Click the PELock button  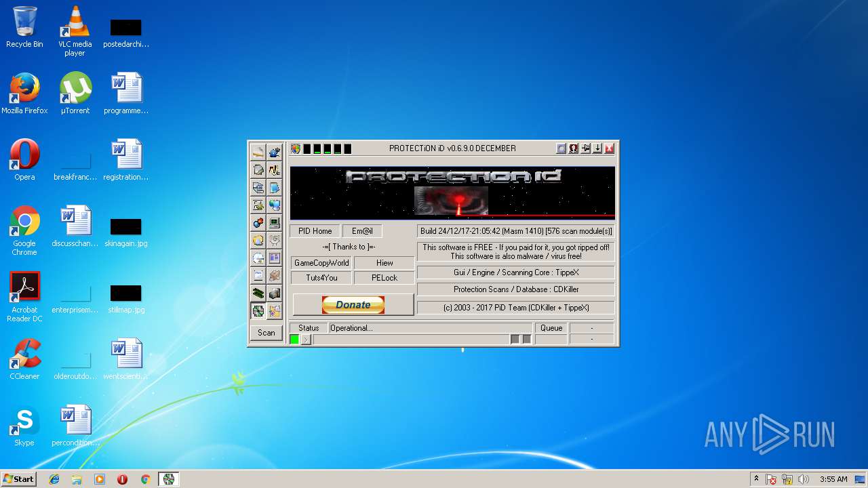click(384, 278)
